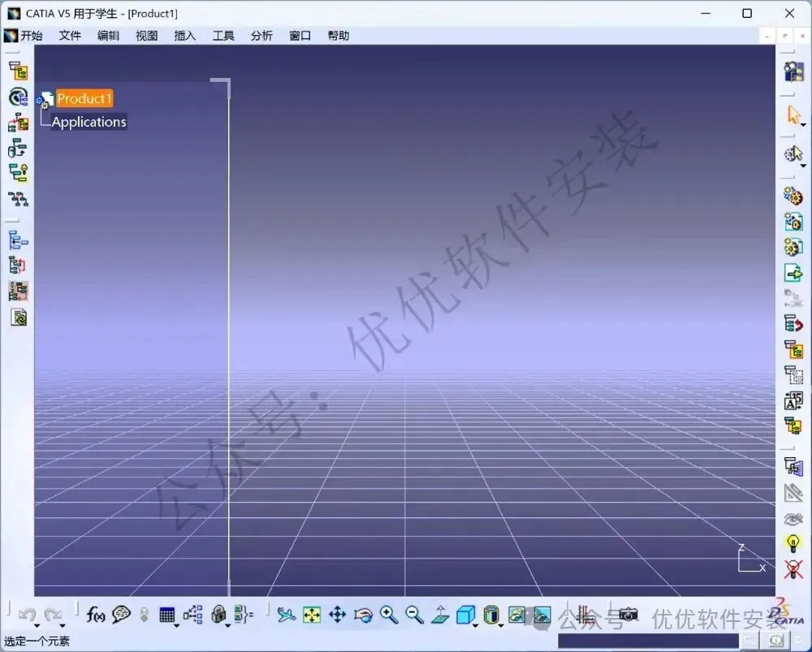Click the A5 representations icon
The width and height of the screenshot is (812, 652).
pyautogui.click(x=793, y=400)
